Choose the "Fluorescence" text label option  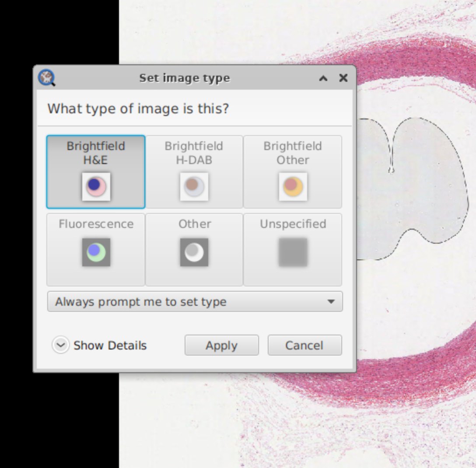click(x=96, y=224)
